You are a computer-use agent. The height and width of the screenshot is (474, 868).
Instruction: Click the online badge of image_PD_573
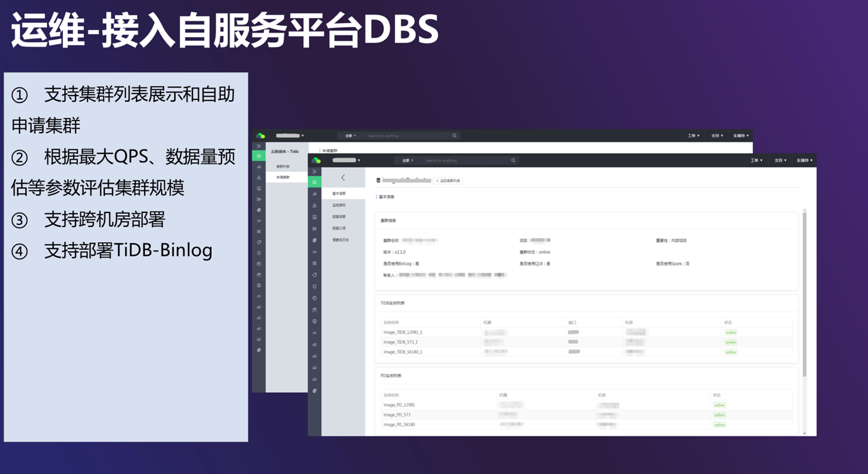720,415
